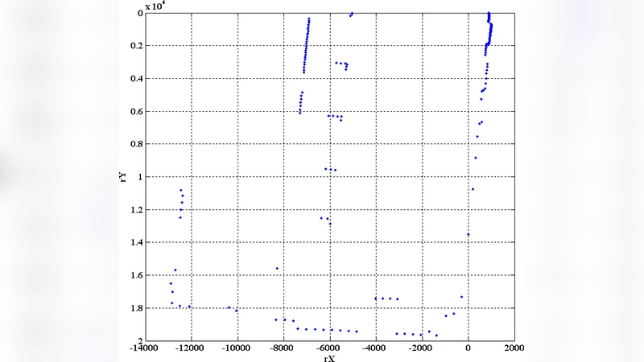Viewport: 644px width, 362px height.
Task: Click the -2000 x-axis tick label
Action: (421, 348)
